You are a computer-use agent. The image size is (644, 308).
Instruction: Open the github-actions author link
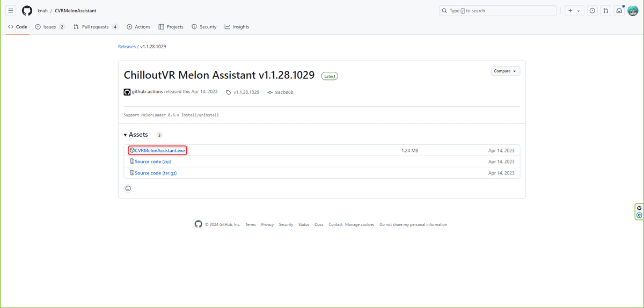147,92
